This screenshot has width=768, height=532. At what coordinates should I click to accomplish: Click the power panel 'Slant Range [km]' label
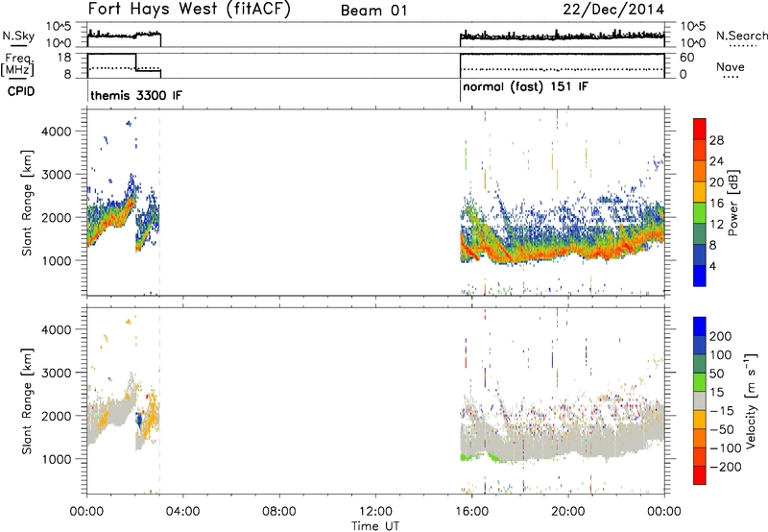27,203
